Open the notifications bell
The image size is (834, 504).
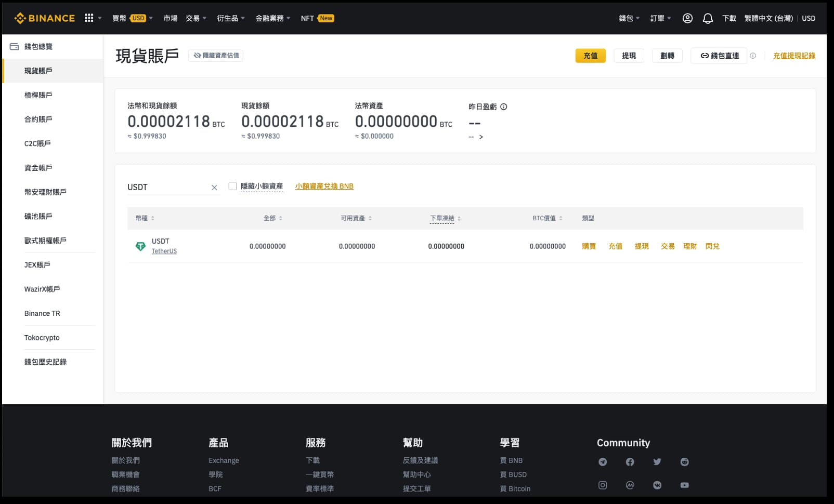point(707,18)
